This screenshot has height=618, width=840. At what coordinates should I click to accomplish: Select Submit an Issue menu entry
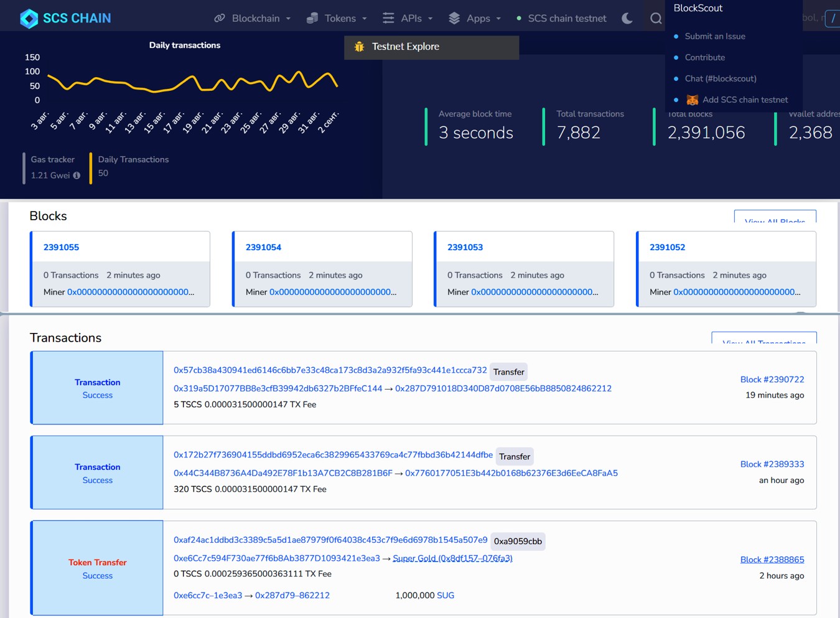click(x=715, y=36)
